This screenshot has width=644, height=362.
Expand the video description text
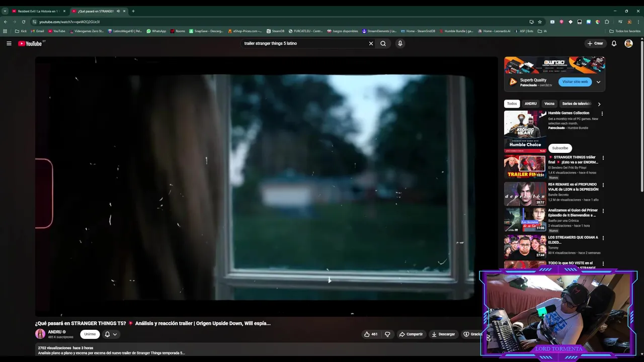pyautogui.click(x=111, y=353)
